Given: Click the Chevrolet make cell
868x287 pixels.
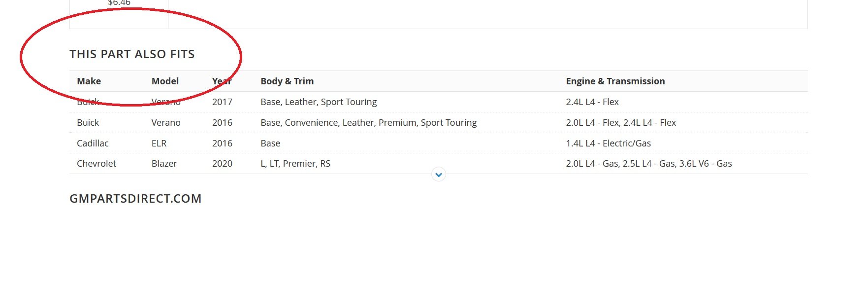Looking at the screenshot, I should 96,164.
